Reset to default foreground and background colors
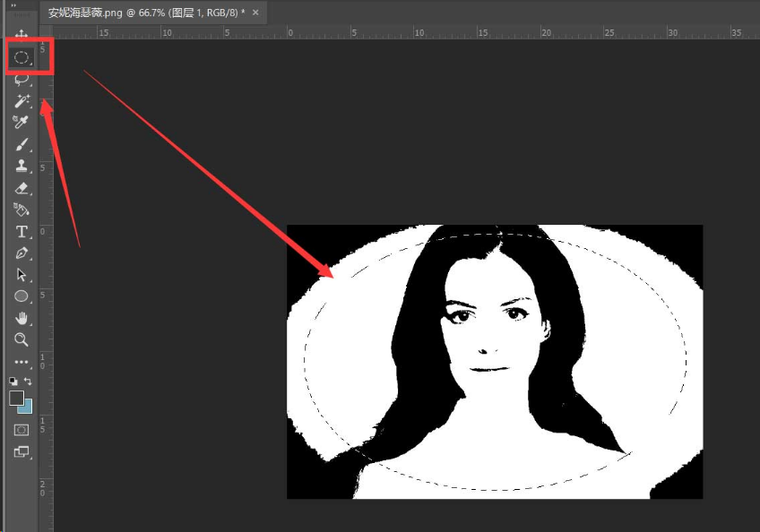This screenshot has height=532, width=760. tap(13, 382)
